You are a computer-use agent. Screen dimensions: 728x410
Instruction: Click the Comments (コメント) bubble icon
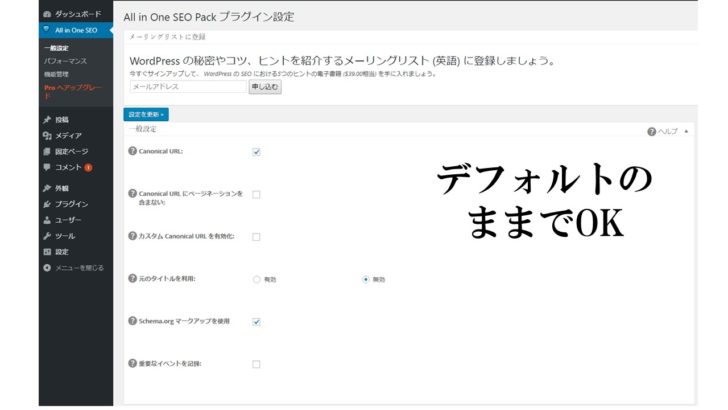(47, 167)
